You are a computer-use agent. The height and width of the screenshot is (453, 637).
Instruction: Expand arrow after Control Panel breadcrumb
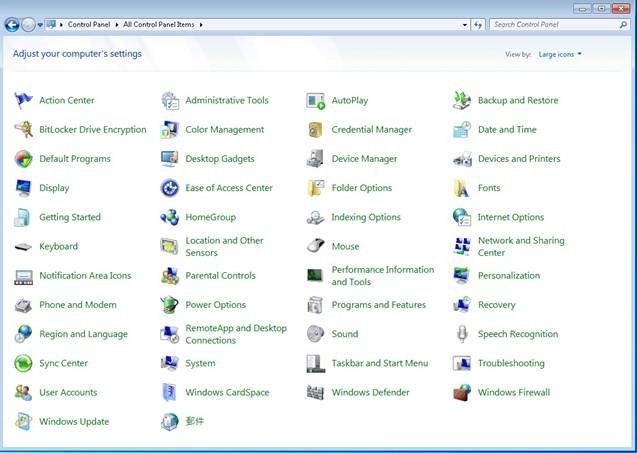(117, 25)
